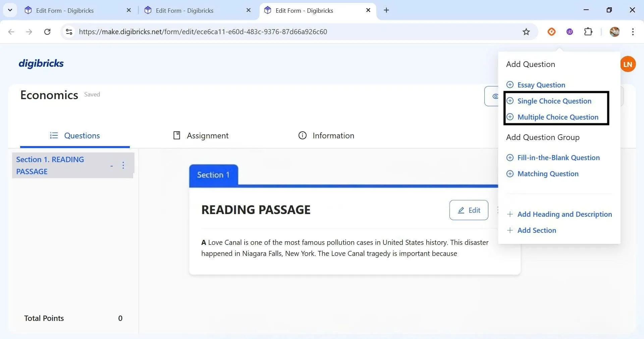
Task: Open the Section 1 three-dot options menu
Action: [x=123, y=165]
